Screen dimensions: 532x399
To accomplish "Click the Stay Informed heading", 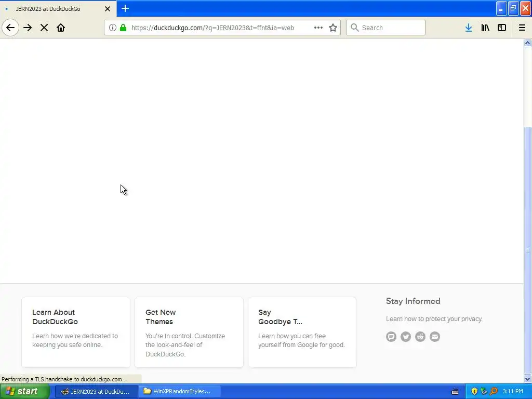I will click(413, 301).
